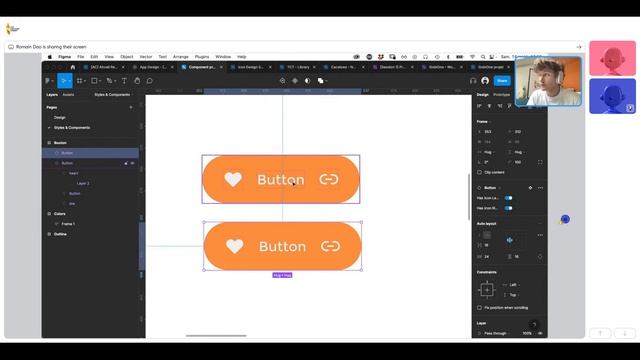This screenshot has height=360, width=640.
Task: Open the shape tool dropdown arrow
Action: pos(100,81)
